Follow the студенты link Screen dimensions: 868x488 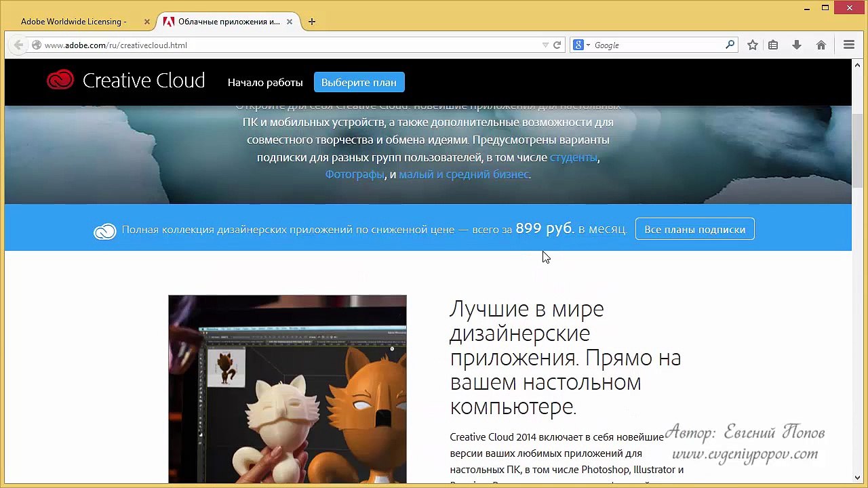coord(574,157)
